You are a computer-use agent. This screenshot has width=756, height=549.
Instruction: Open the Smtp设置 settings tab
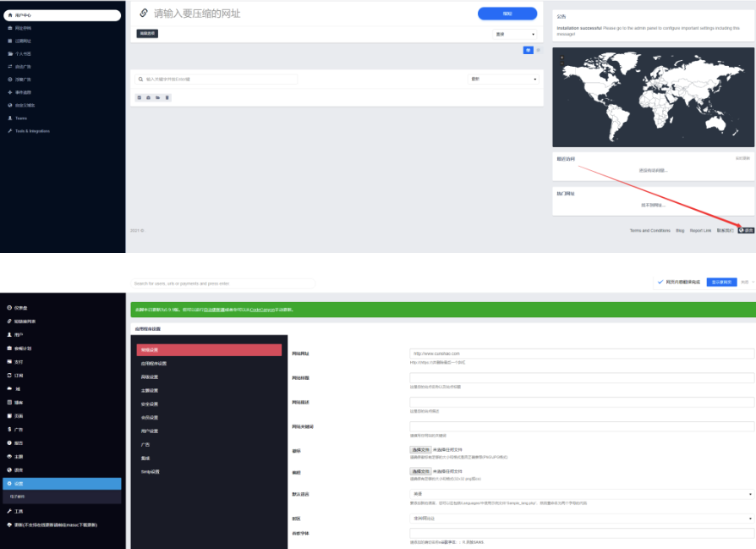(x=150, y=472)
